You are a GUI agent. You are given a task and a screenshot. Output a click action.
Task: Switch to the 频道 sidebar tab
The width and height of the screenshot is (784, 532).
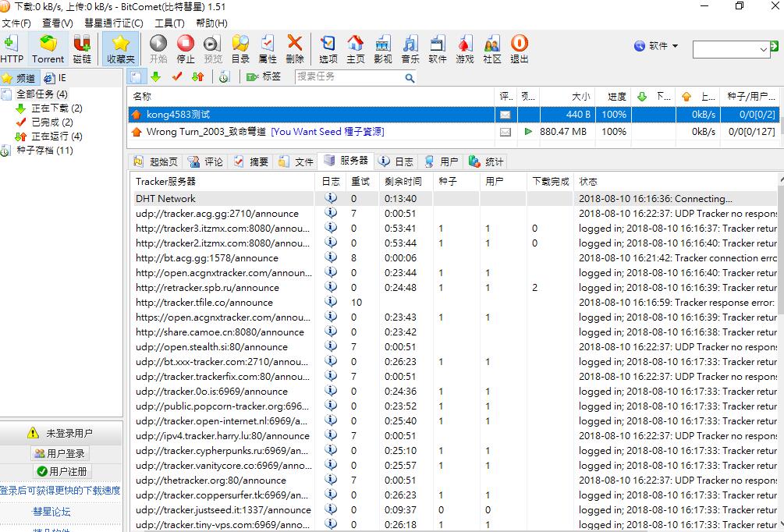point(20,78)
